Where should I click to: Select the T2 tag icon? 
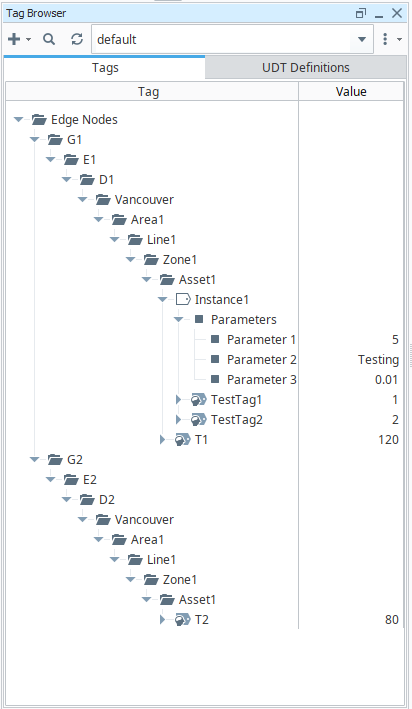click(x=183, y=619)
